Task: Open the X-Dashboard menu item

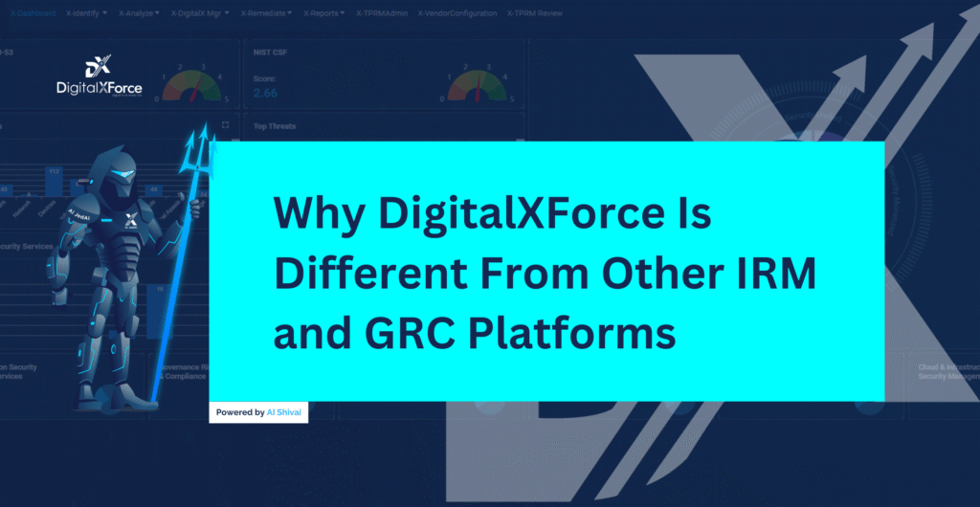Action: (x=32, y=13)
